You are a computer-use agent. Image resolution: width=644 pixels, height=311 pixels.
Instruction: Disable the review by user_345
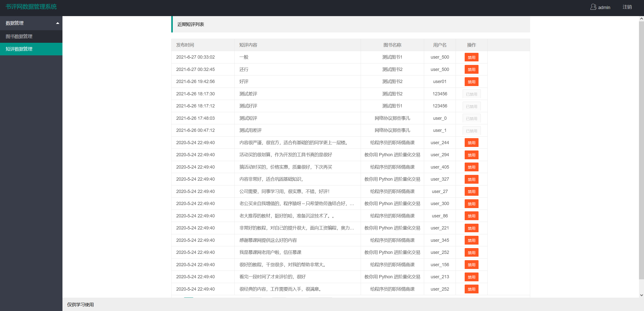[x=471, y=240]
